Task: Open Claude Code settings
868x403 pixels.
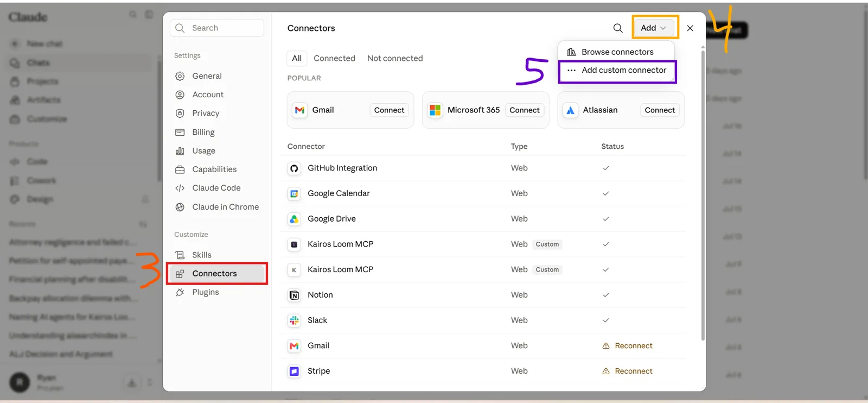Action: pyautogui.click(x=217, y=188)
